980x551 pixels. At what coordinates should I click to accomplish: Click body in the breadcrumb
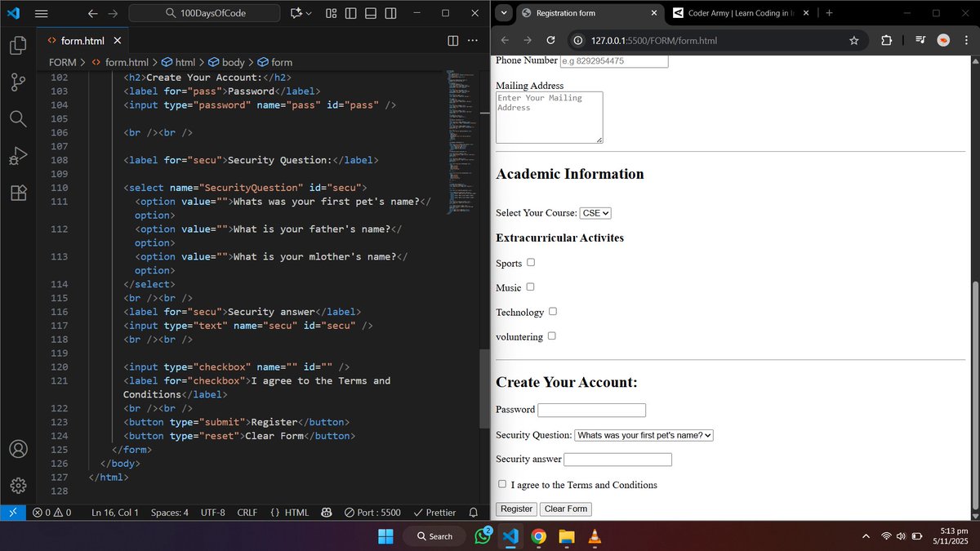click(x=234, y=62)
